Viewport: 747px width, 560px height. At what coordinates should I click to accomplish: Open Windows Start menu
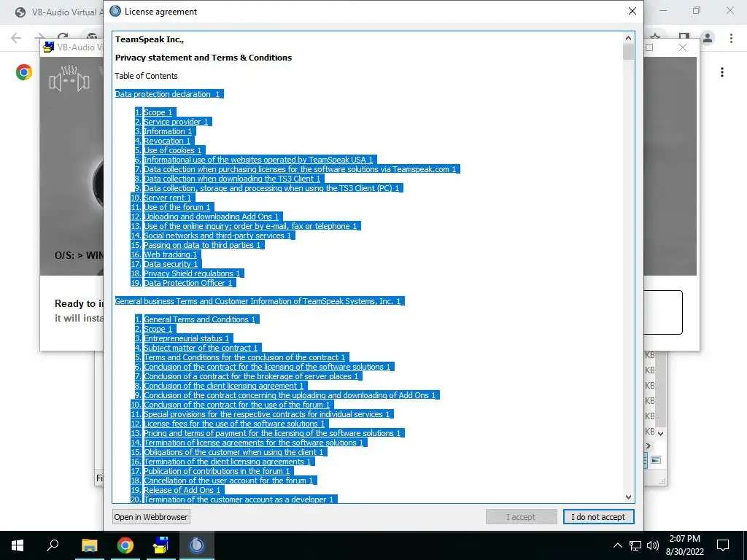coord(18,545)
